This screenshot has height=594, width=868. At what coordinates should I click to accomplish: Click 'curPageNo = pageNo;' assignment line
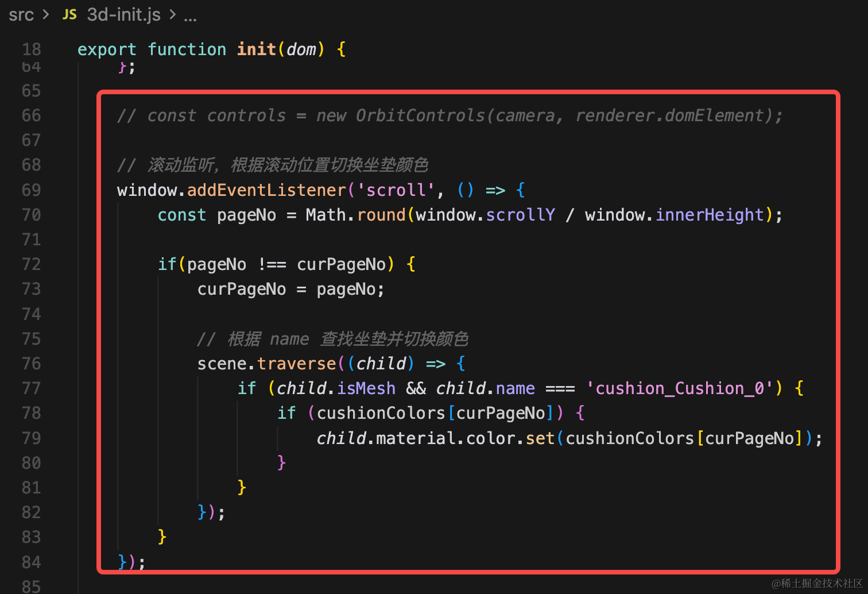(x=290, y=289)
